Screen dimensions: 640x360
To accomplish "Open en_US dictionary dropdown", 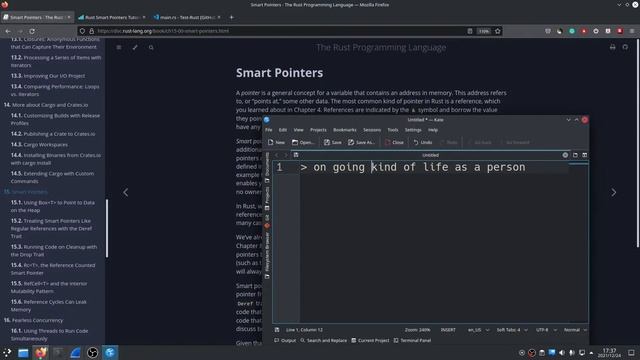I will (x=478, y=330).
